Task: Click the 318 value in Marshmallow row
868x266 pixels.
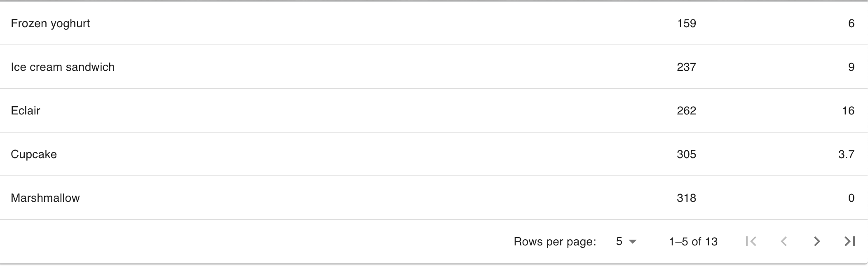Action: (x=686, y=198)
